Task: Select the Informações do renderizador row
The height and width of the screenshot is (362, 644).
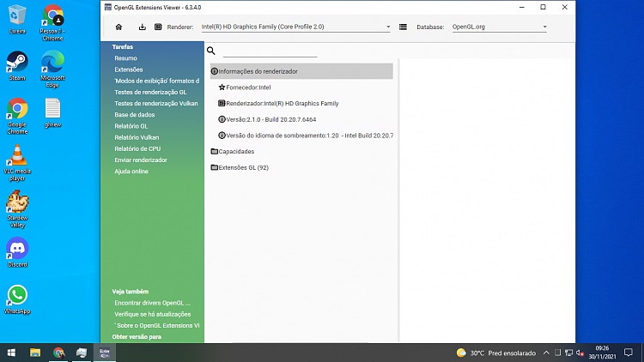Action: tap(301, 71)
